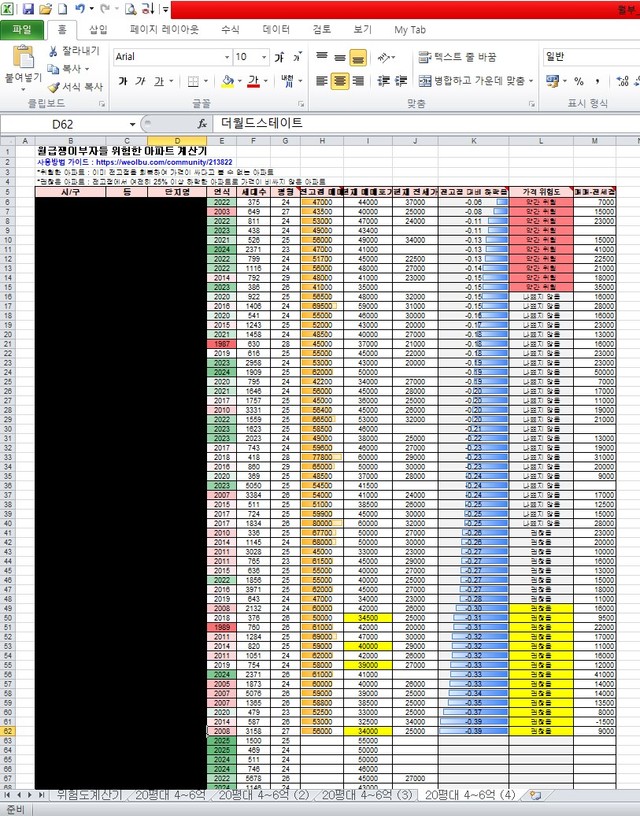Click the Increase Indent icon
Viewport: 640px width, 816px height.
(x=401, y=81)
